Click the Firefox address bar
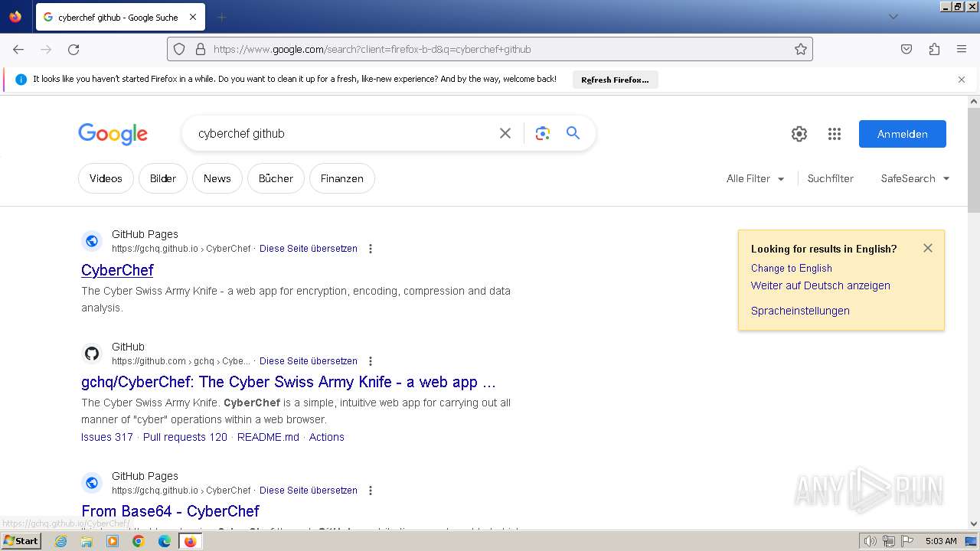Viewport: 980px width, 551px height. coord(490,49)
